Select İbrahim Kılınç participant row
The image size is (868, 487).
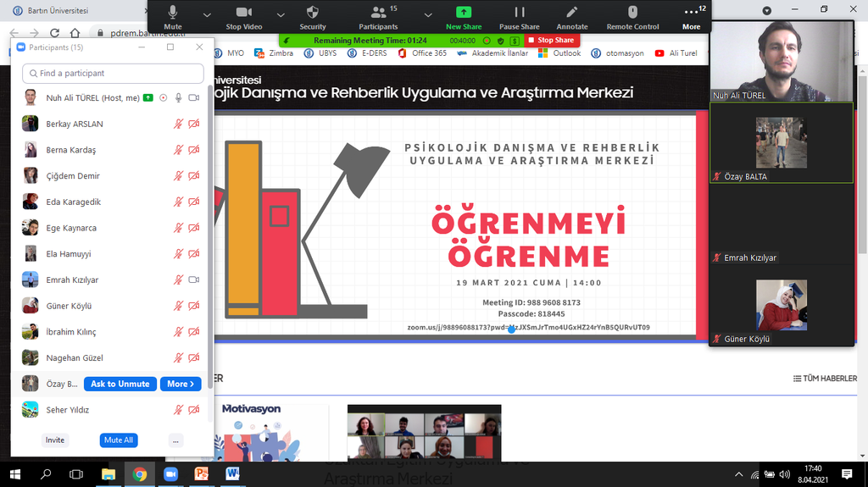[111, 332]
